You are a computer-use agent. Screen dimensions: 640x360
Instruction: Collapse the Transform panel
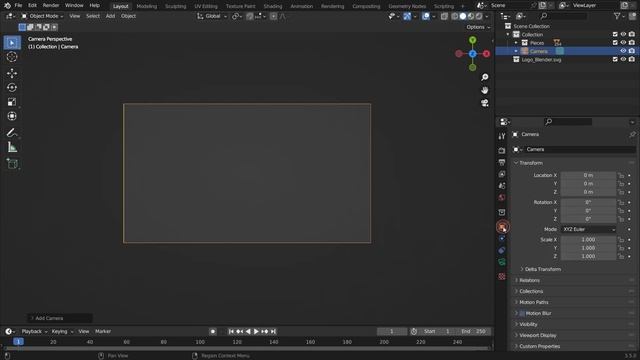click(531, 163)
